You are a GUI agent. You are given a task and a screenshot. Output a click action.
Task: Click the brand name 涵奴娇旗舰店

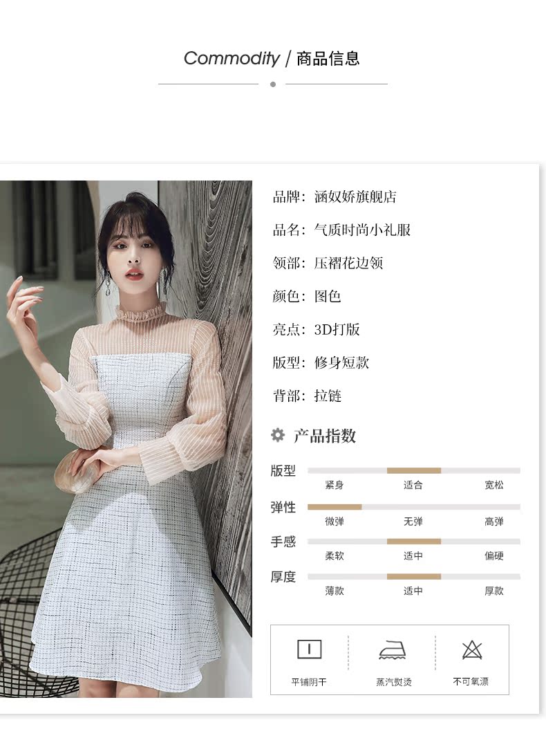coord(355,196)
